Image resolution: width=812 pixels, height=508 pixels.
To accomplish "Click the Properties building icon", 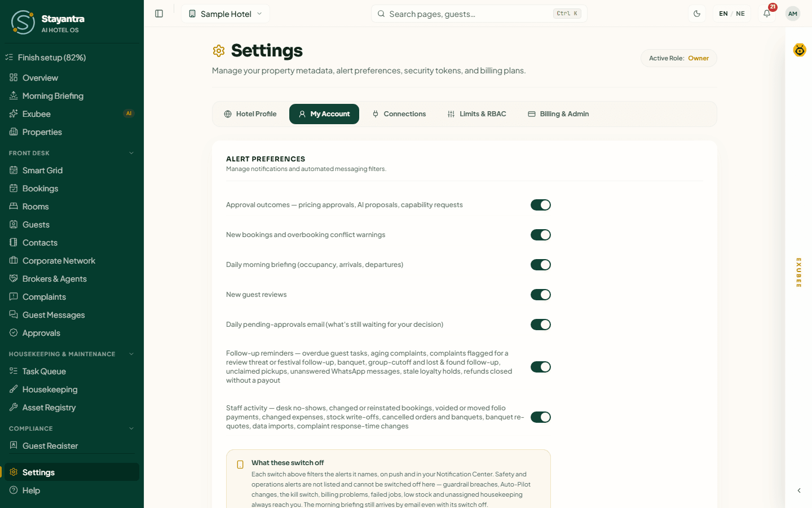I will pos(14,132).
